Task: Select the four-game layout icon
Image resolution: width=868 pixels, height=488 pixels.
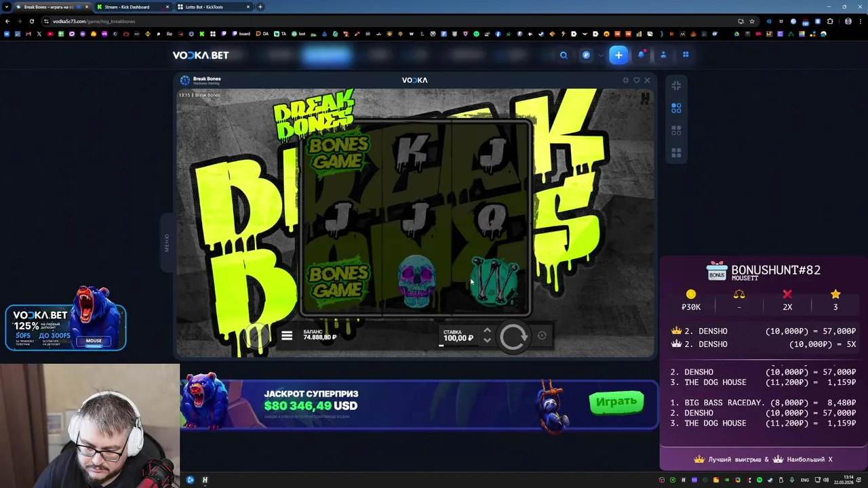Action: (676, 153)
